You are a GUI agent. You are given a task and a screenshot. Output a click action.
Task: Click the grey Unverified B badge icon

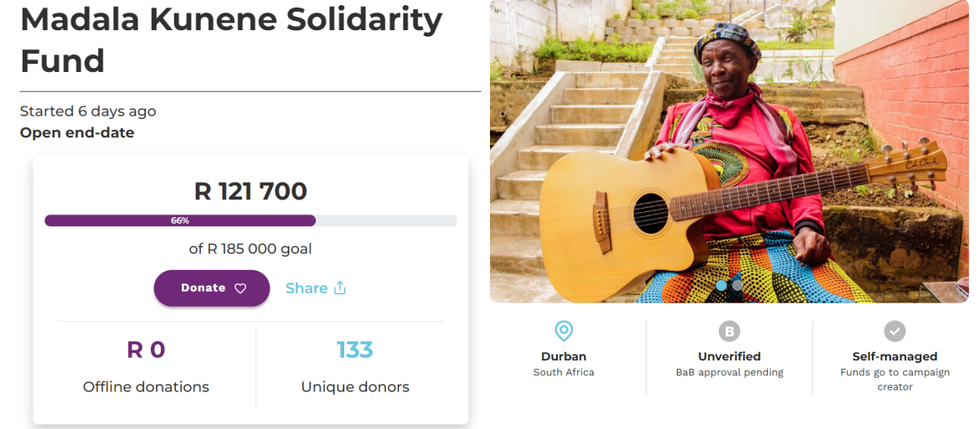click(730, 331)
